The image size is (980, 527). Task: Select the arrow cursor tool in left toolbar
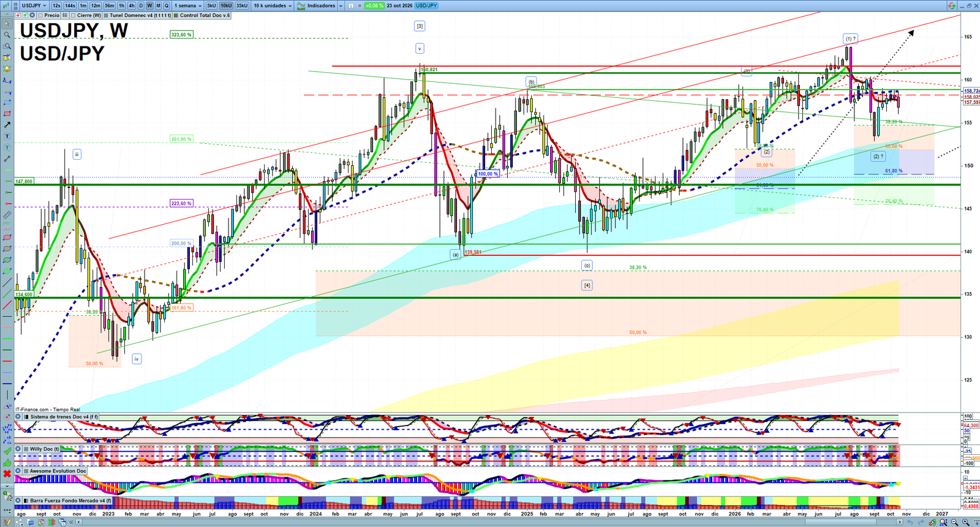click(x=7, y=24)
